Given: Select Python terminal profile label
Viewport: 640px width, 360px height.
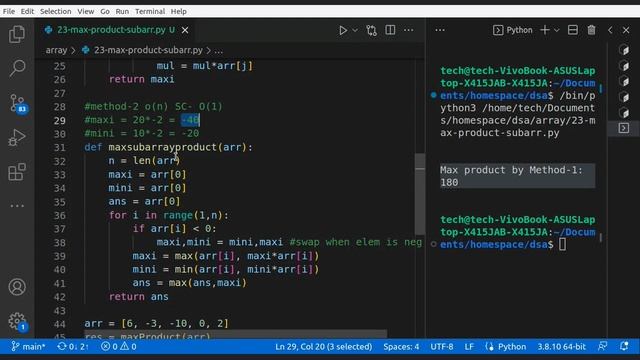Looking at the screenshot, I should (x=513, y=30).
